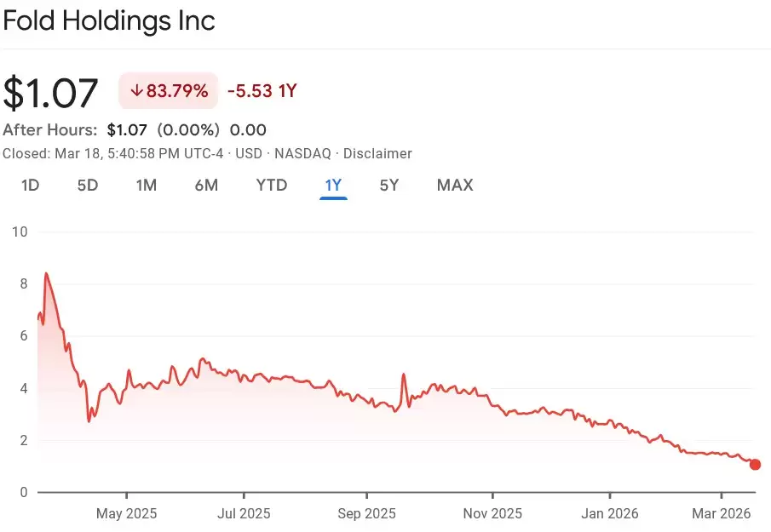Select the 6M time range
Viewport: 771px width, 532px height.
point(206,185)
